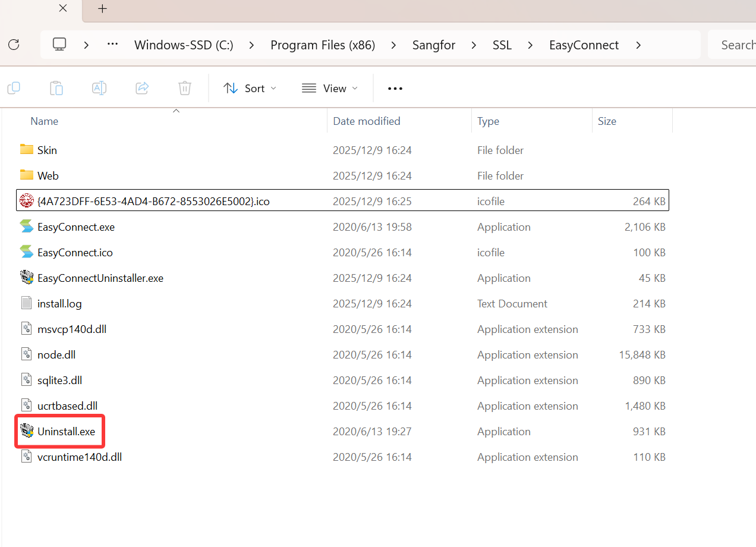The height and width of the screenshot is (547, 756).
Task: Click the Paste clipboard icon
Action: pos(56,88)
